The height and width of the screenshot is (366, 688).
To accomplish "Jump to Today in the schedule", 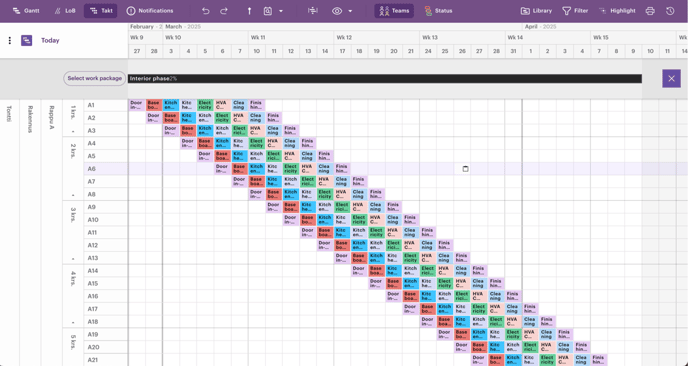I will click(50, 40).
